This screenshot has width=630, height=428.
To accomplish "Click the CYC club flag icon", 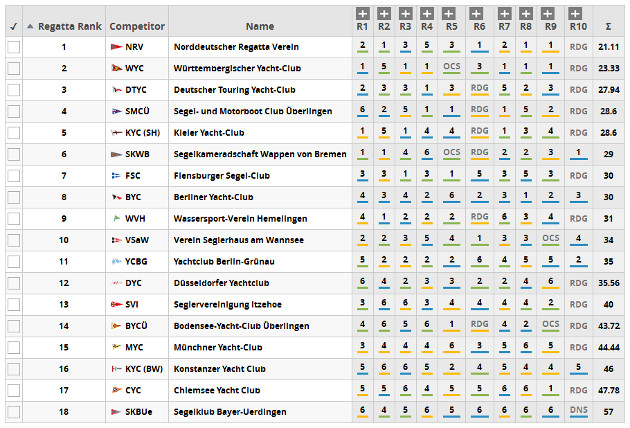I will click(116, 390).
